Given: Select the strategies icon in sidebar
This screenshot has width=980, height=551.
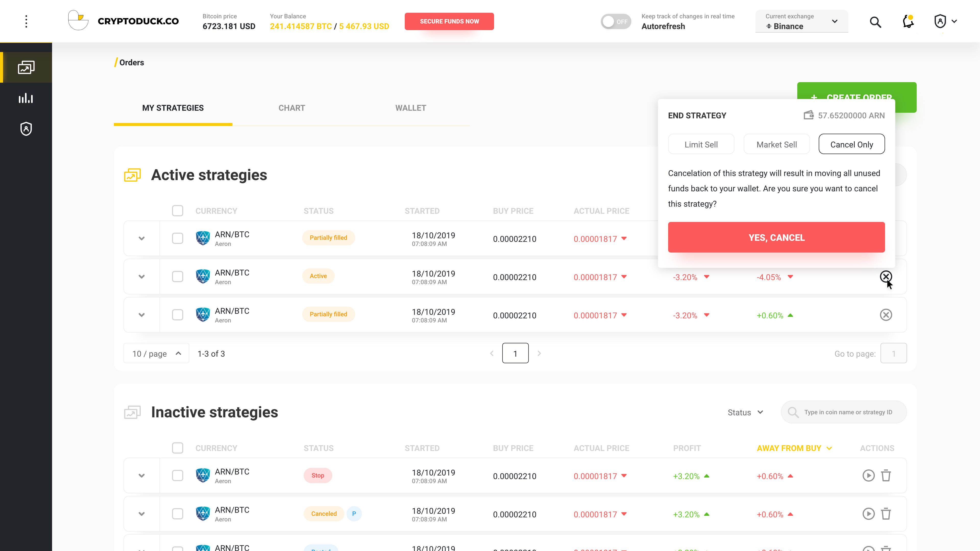Looking at the screenshot, I should click(x=26, y=67).
